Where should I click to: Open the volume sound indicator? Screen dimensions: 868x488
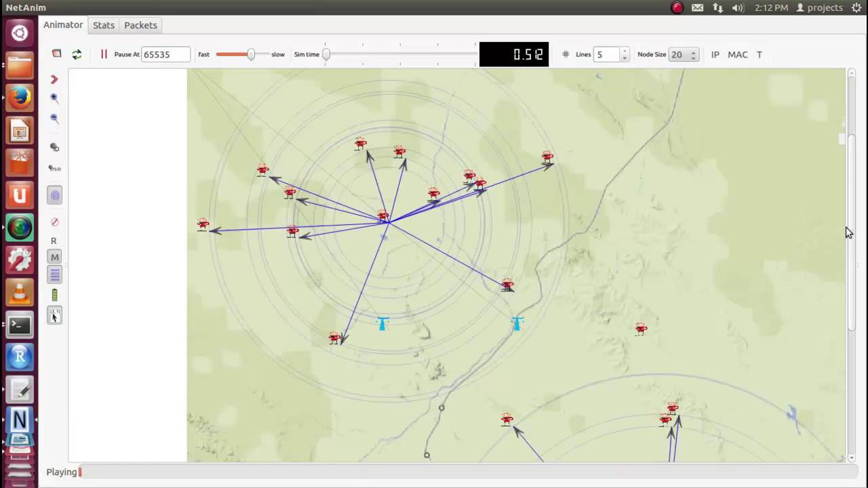click(x=738, y=7)
